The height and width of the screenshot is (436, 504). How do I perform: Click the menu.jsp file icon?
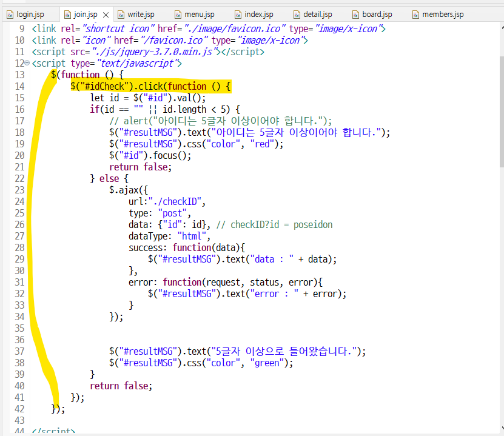178,15
